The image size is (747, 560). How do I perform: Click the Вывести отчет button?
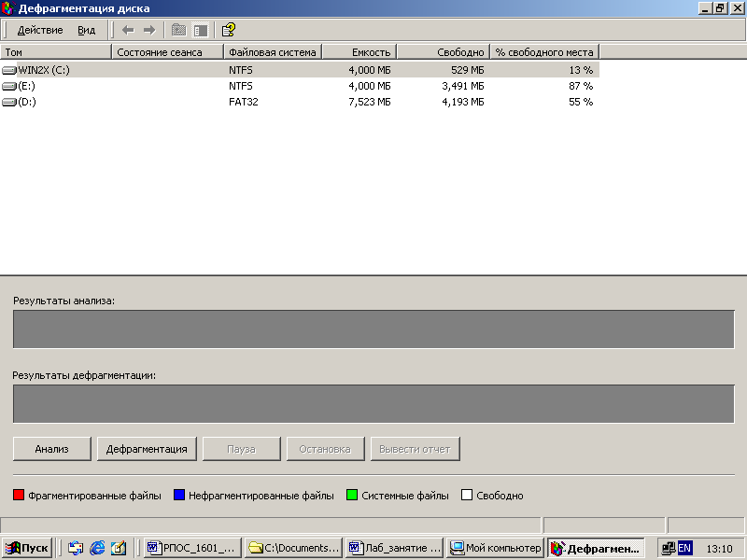[x=415, y=449]
